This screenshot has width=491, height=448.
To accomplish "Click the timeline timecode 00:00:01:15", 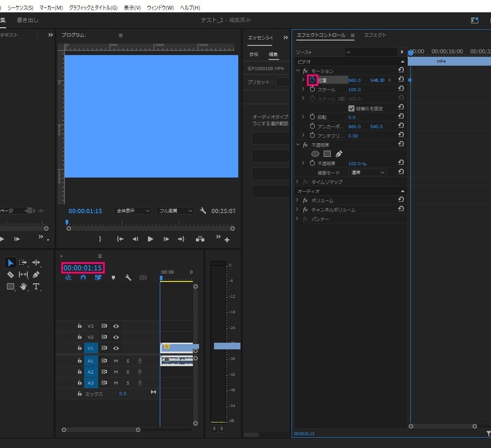I will tap(83, 268).
